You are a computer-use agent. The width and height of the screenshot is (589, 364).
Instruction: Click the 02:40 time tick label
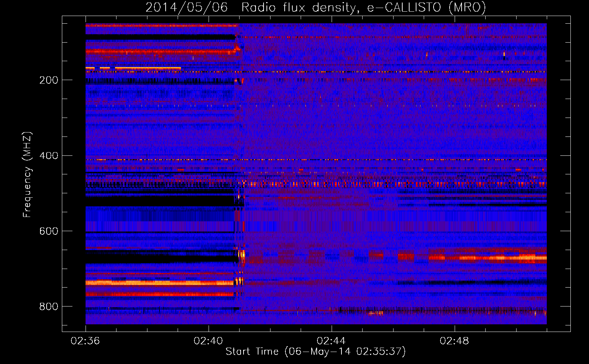(x=208, y=341)
